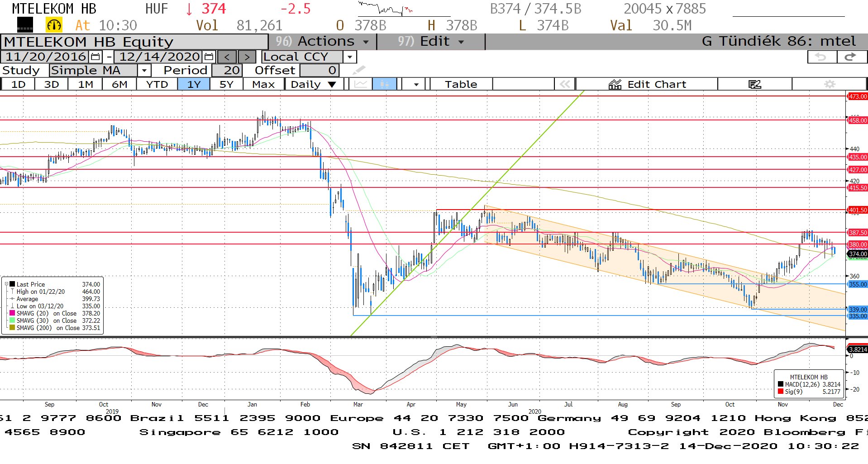Image resolution: width=868 pixels, height=464 pixels.
Task: Click the start date field 11/20/2016
Action: click(x=45, y=57)
